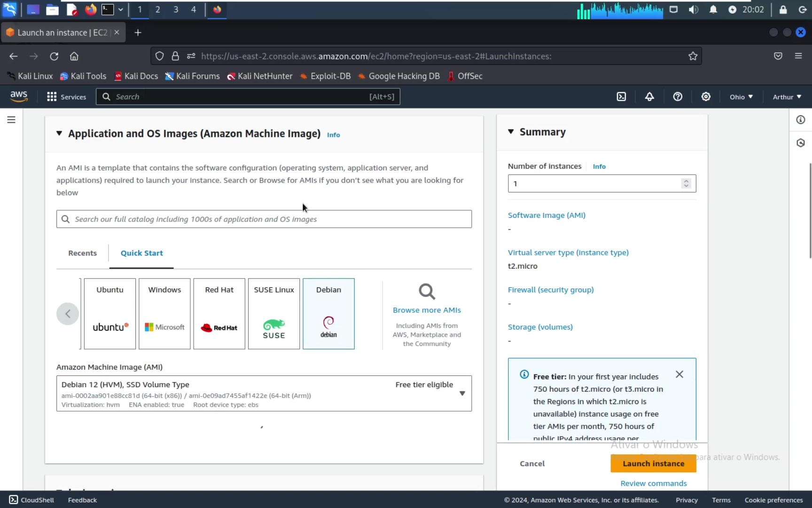Select the SUSE Linux AMI tile

[274, 314]
